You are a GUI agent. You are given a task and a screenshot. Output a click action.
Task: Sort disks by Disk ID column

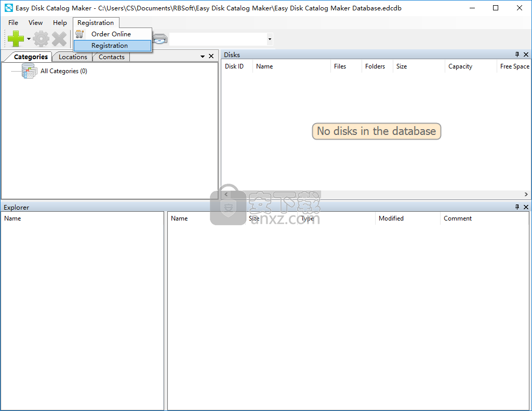click(x=237, y=66)
